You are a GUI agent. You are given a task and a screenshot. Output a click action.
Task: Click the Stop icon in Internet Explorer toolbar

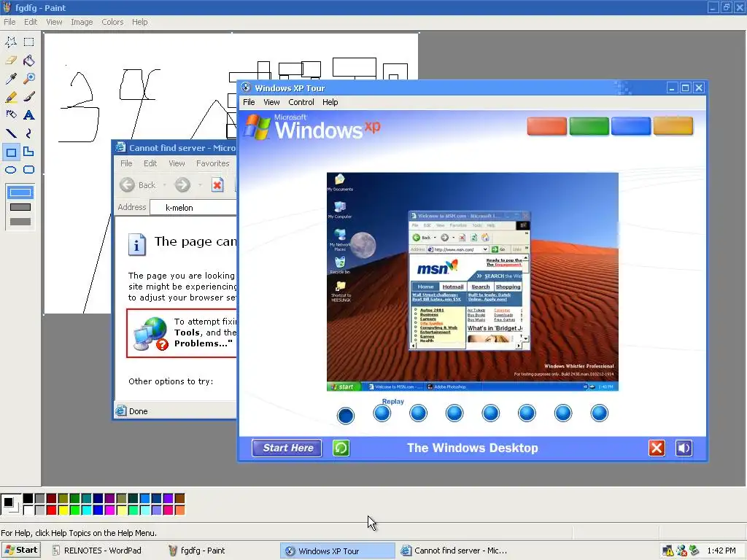click(217, 184)
